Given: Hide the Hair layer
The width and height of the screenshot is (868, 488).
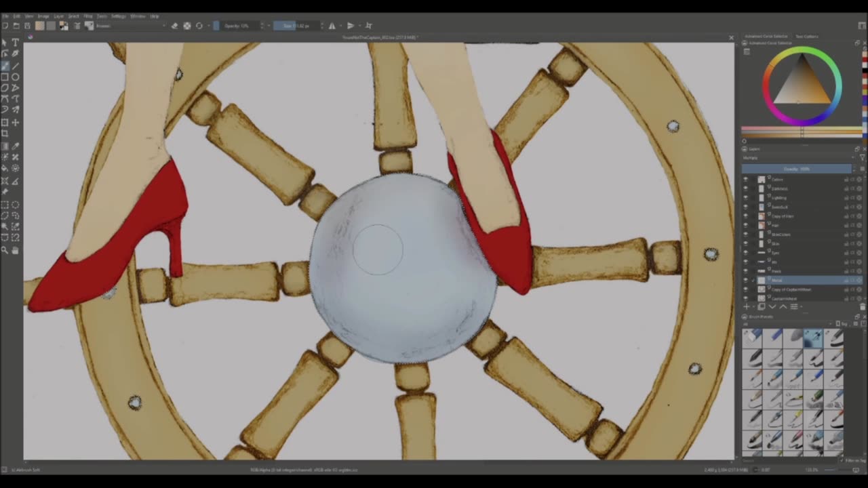Looking at the screenshot, I should (745, 225).
